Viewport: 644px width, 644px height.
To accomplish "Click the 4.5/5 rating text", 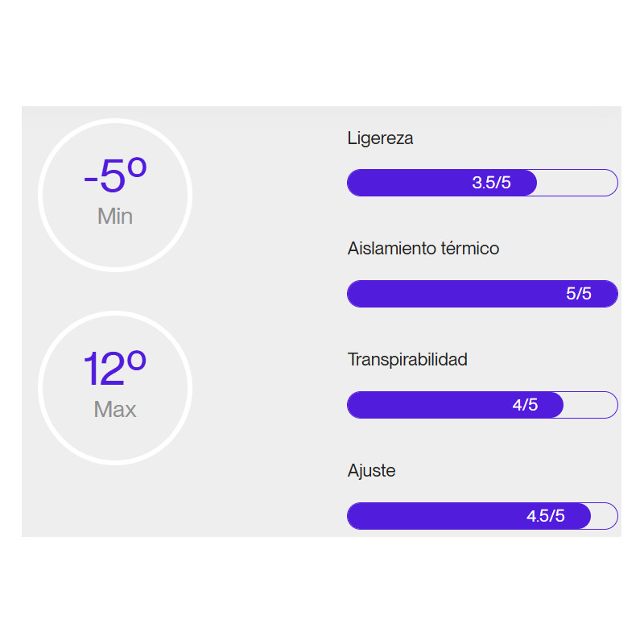I will (546, 516).
